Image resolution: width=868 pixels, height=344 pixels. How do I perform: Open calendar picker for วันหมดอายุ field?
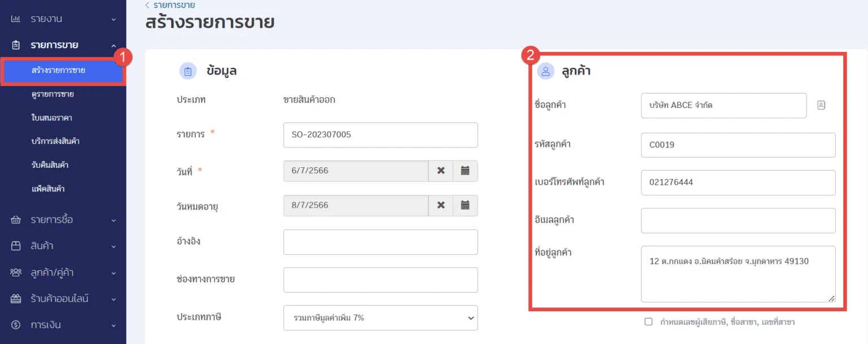(x=465, y=205)
